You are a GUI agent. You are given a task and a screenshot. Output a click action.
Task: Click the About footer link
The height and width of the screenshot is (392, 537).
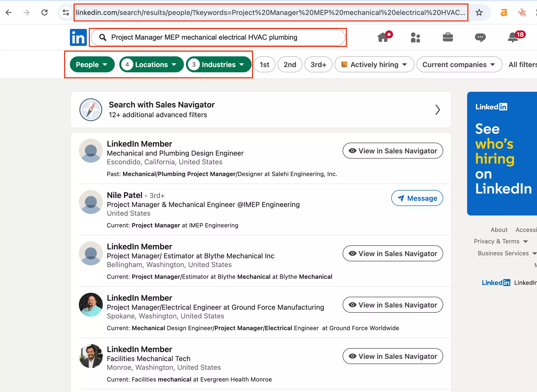(x=499, y=230)
